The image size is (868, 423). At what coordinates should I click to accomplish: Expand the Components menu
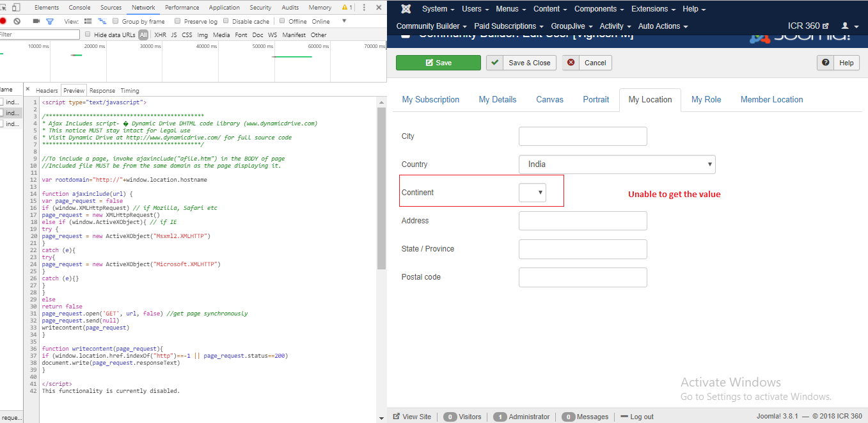(x=599, y=9)
